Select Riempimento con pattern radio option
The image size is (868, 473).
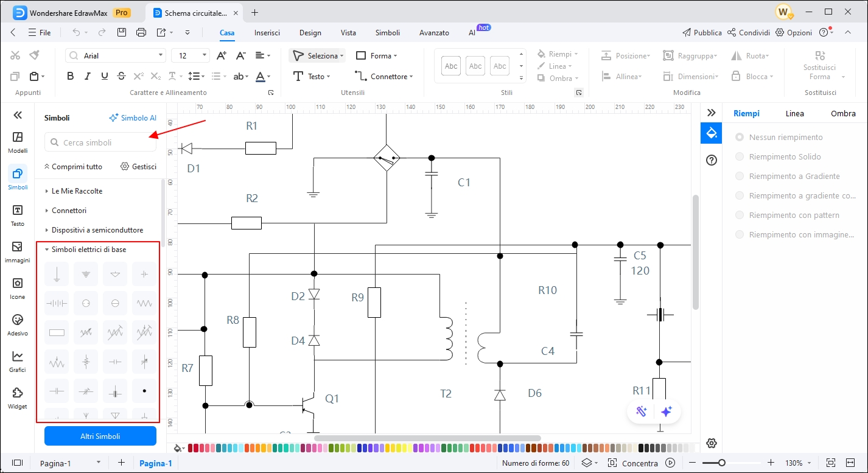[740, 215]
